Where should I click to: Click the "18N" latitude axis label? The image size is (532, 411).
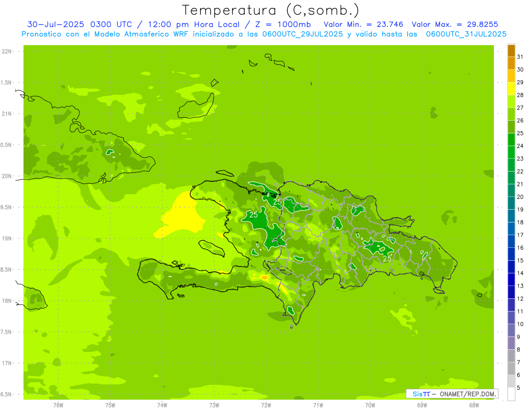coord(7,301)
